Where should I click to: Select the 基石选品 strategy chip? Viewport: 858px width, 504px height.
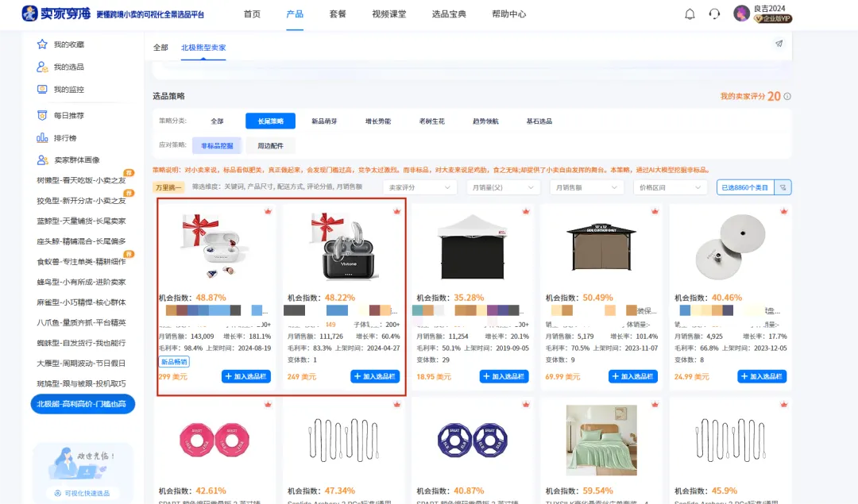click(x=539, y=121)
